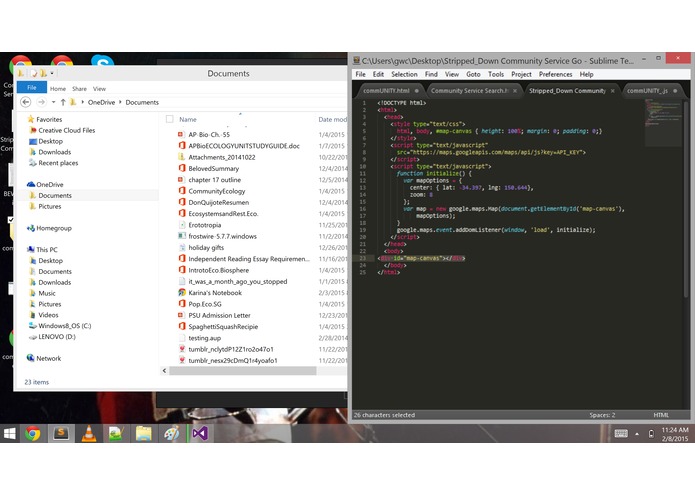Select Music under This PC
695x494 pixels.
coord(47,293)
